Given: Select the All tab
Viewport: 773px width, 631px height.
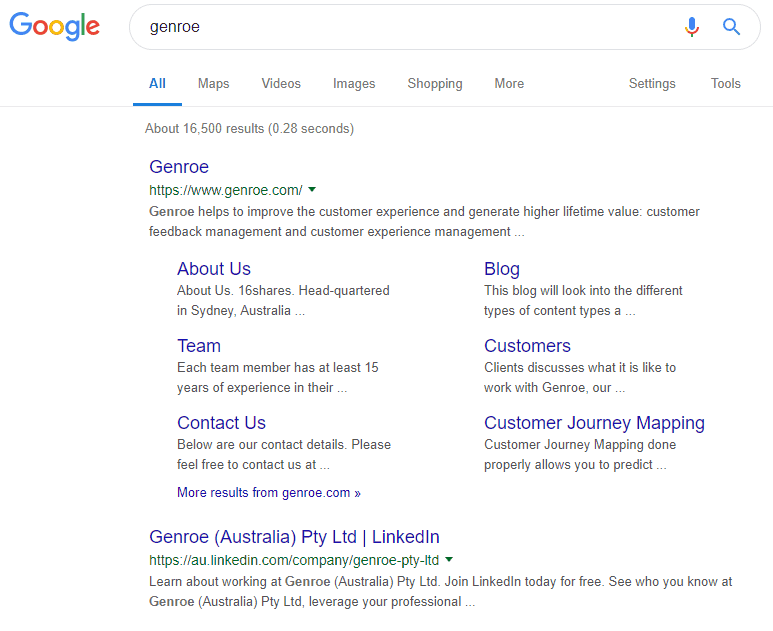Looking at the screenshot, I should pyautogui.click(x=157, y=83).
